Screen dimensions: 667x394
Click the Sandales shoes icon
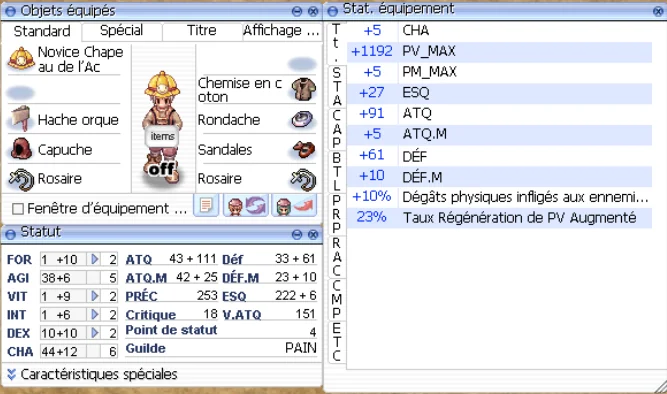click(x=304, y=149)
